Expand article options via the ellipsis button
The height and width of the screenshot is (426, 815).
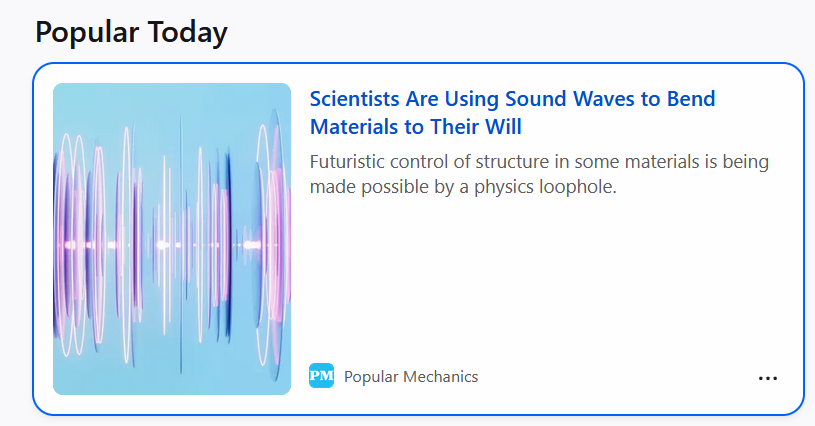pyautogui.click(x=768, y=378)
